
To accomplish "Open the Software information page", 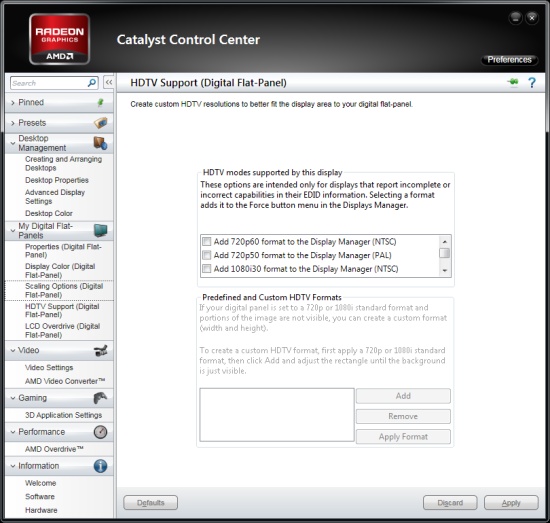I will (x=40, y=497).
